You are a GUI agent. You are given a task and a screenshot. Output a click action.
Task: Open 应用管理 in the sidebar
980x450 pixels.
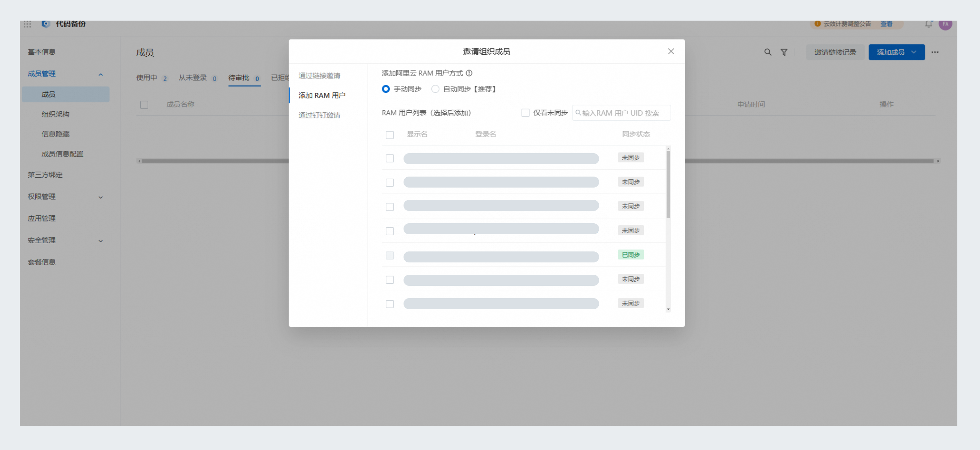[42, 218]
